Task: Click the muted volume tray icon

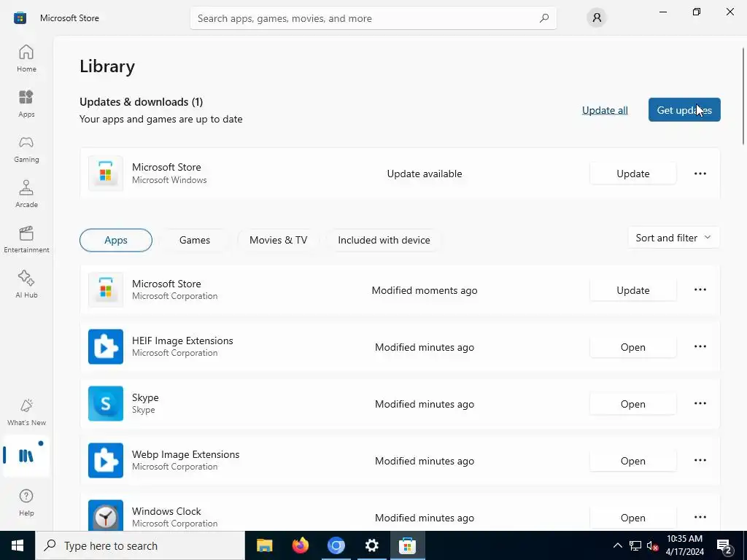Action: (x=652, y=546)
